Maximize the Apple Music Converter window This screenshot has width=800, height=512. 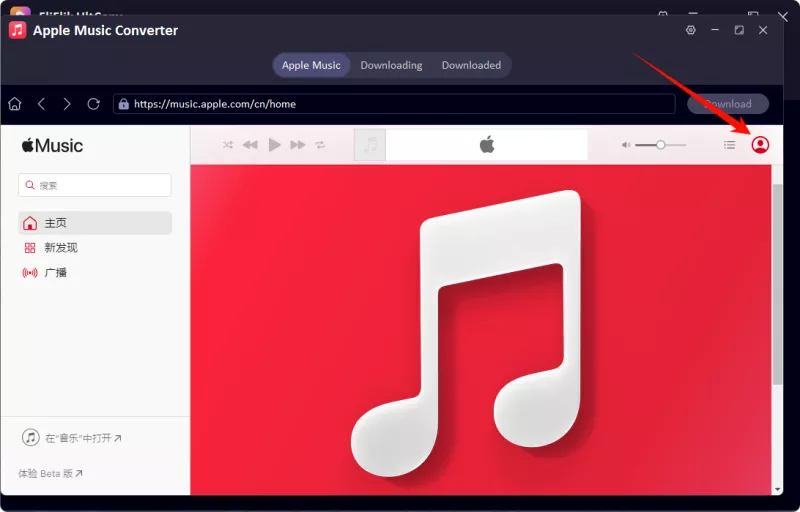pos(739,30)
